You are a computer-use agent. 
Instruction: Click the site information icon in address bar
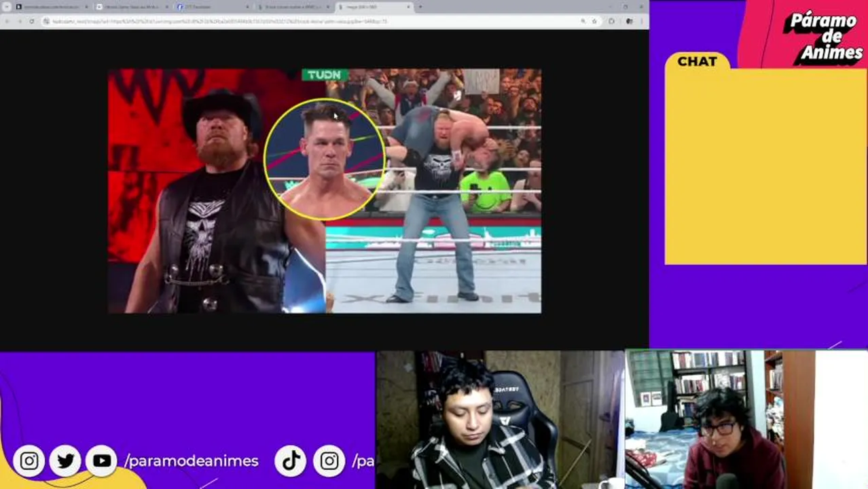click(46, 21)
